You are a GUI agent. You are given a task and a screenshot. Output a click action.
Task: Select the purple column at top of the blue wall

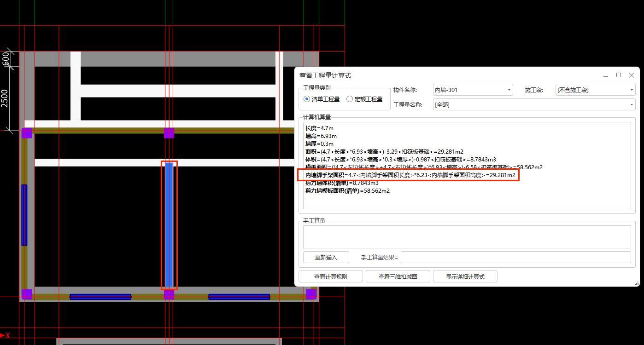click(x=169, y=133)
